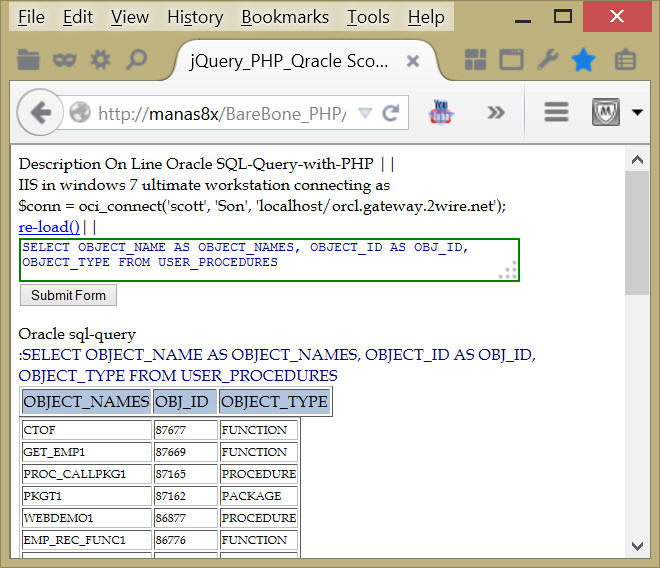The width and height of the screenshot is (660, 568).
Task: Close the jQuery_PHP_Oracle tab
Action: (413, 61)
